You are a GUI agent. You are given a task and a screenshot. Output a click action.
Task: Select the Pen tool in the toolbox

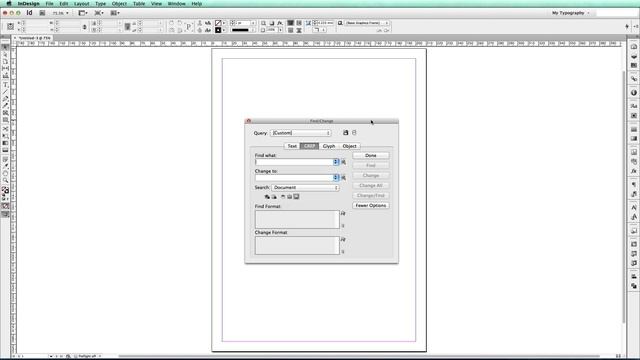(x=5, y=99)
